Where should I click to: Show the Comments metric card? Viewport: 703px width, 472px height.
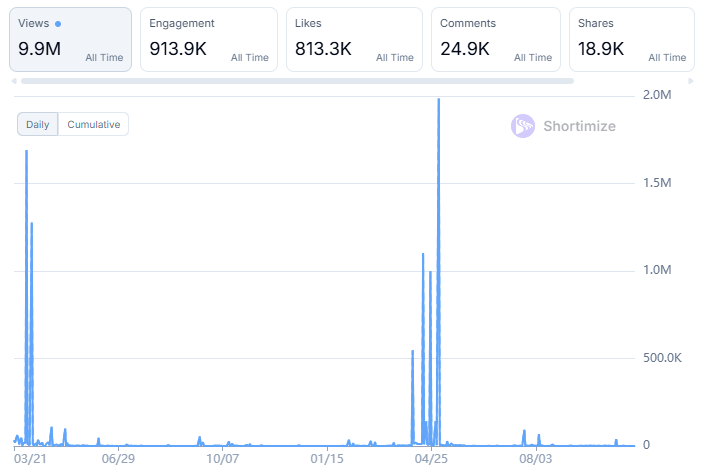498,40
